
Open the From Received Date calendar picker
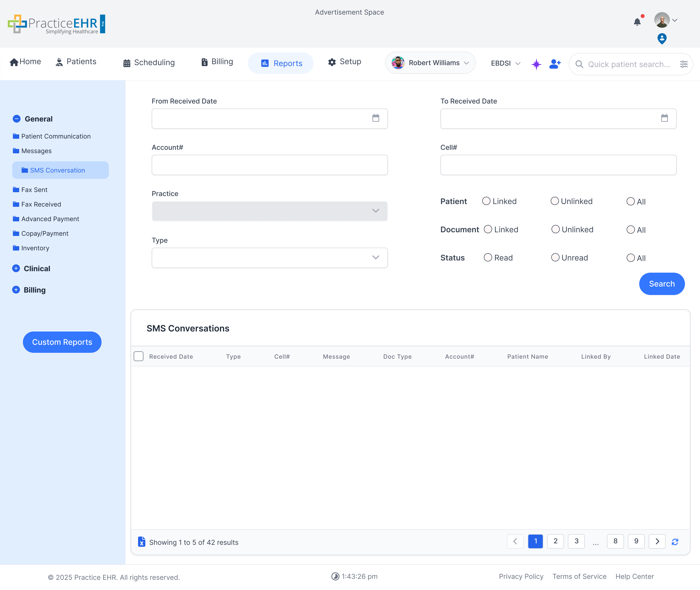[x=376, y=118]
